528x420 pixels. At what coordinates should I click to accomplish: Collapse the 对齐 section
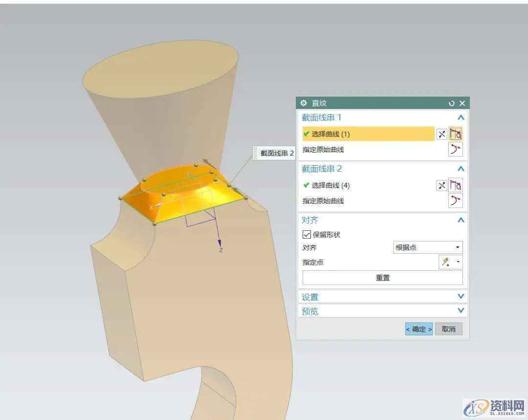pyautogui.click(x=460, y=221)
